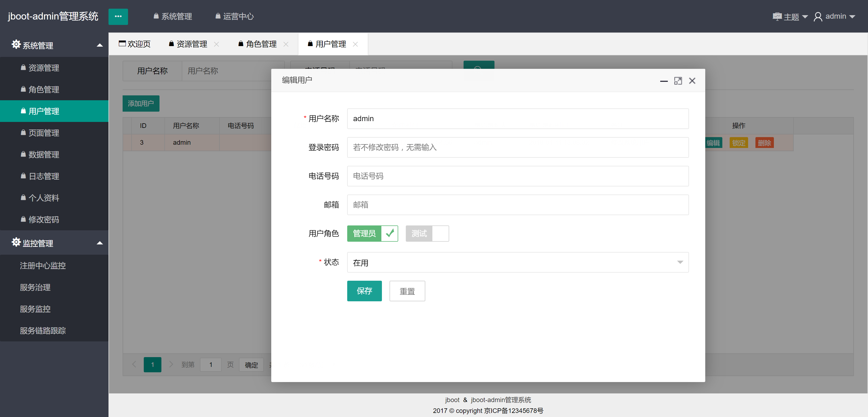Click the gear icon beside 监控管理
The image size is (868, 417).
coord(16,242)
